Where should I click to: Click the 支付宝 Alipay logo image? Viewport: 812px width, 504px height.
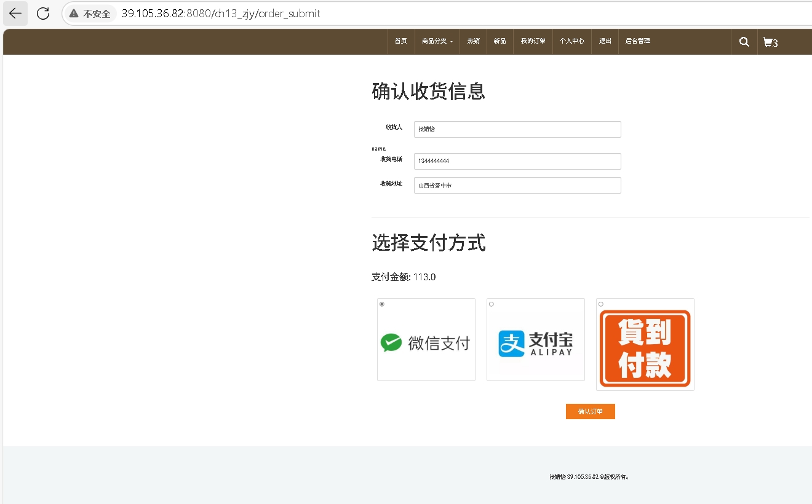coord(535,344)
